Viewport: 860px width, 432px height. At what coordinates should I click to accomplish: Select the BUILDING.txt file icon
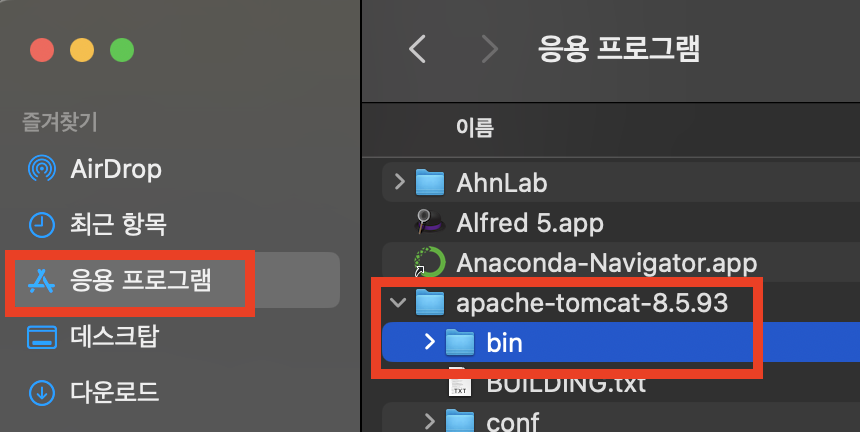point(460,382)
